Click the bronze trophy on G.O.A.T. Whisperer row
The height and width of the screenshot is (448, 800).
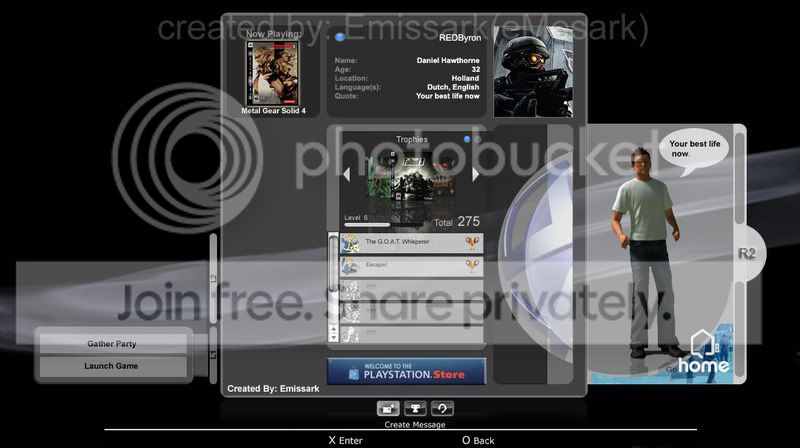[472, 243]
